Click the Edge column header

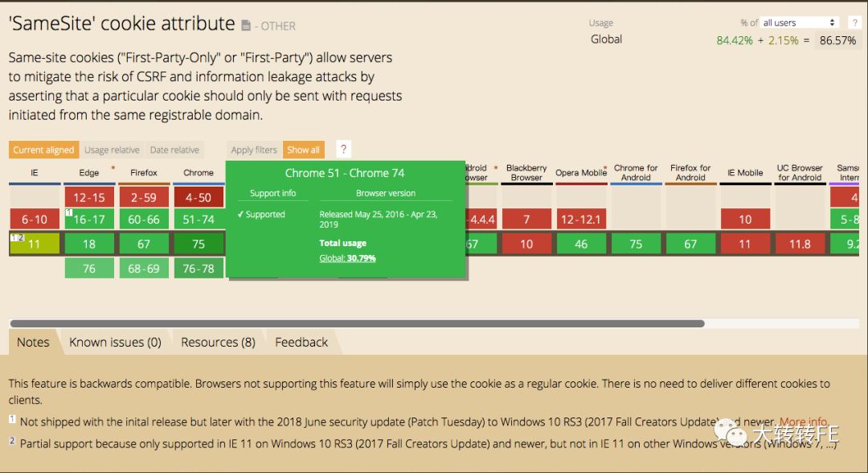[x=89, y=173]
